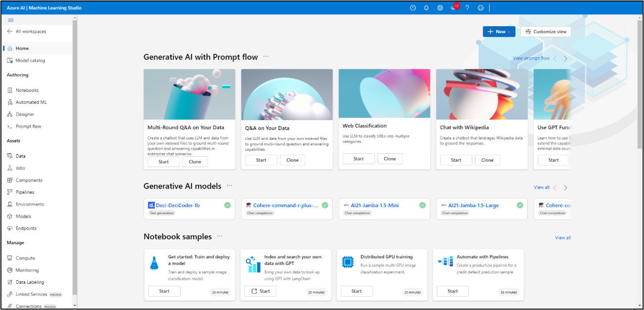Open Generative AI models ellipsis menu
The width and height of the screenshot is (644, 310).
(229, 186)
